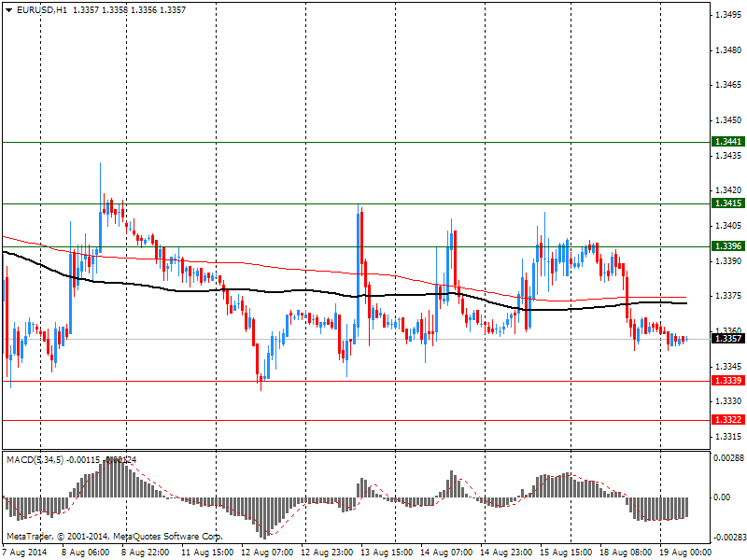Click the 13 Aug 15:00 time label
747x560 pixels.
(387, 553)
